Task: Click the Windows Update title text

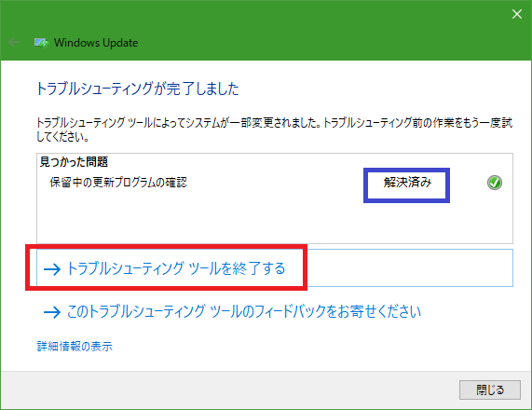Action: pyautogui.click(x=96, y=43)
